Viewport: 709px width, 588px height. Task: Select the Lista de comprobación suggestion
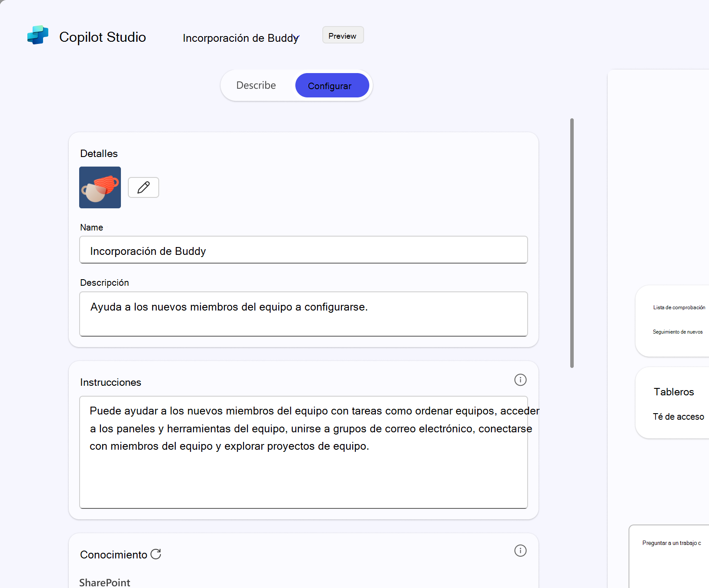[679, 307]
